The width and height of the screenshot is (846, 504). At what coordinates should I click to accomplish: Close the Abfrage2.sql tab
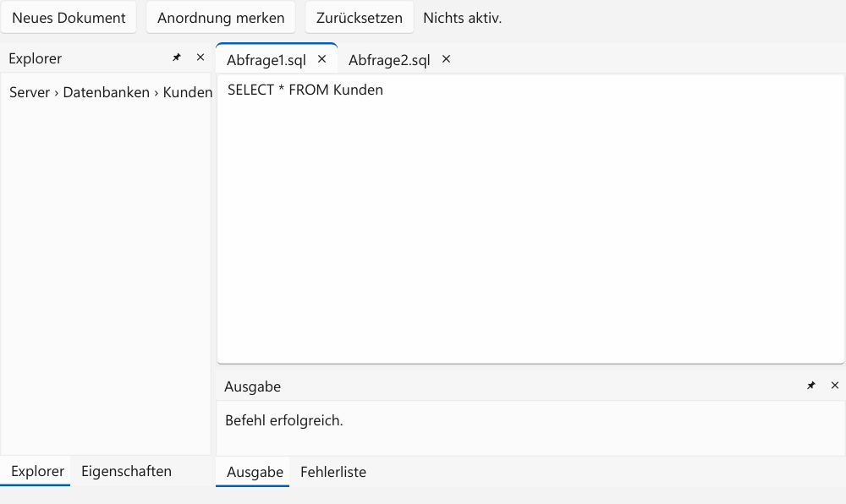click(x=446, y=59)
